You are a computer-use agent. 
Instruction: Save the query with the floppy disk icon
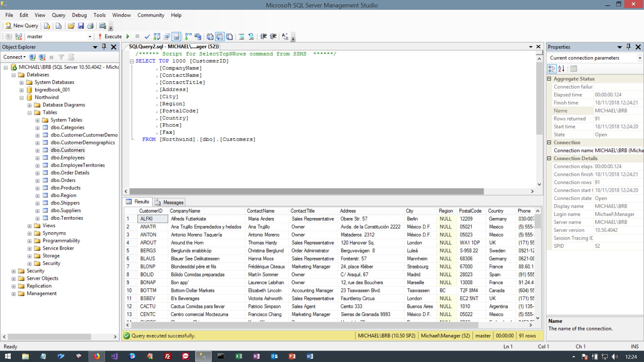click(x=81, y=26)
